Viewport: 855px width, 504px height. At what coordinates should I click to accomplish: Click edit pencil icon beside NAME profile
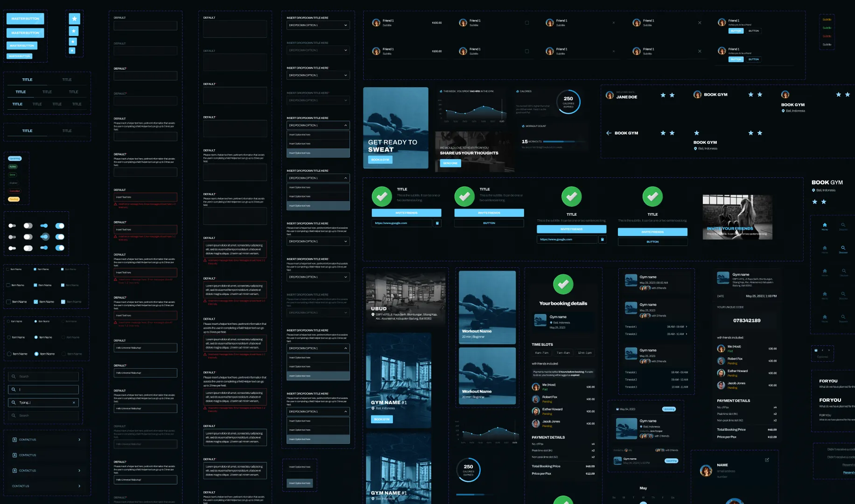tap(767, 460)
